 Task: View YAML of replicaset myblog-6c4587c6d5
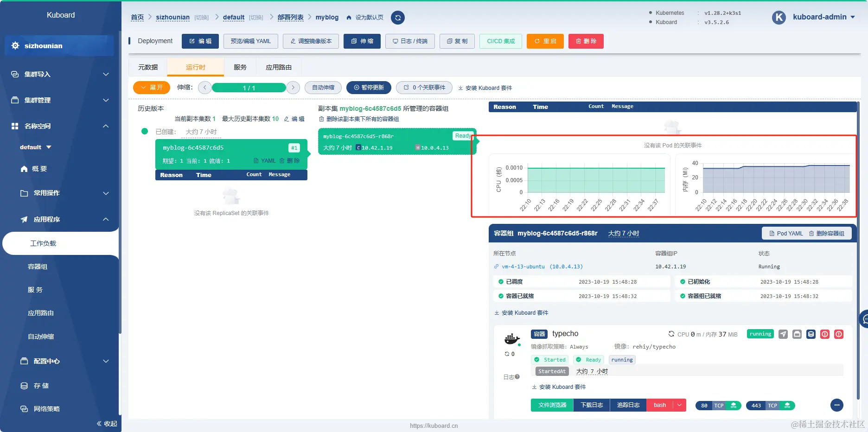click(x=265, y=161)
